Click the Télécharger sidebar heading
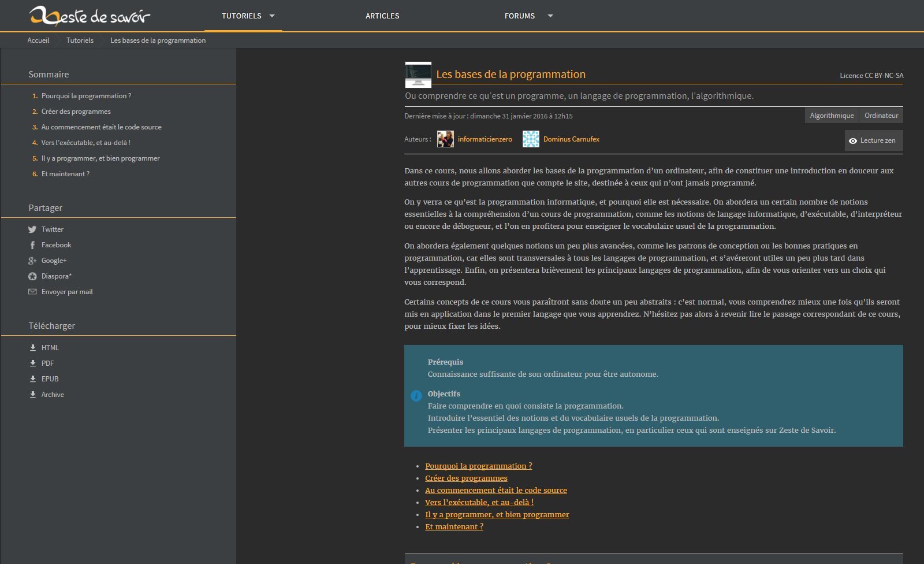This screenshot has height=564, width=924. point(51,326)
